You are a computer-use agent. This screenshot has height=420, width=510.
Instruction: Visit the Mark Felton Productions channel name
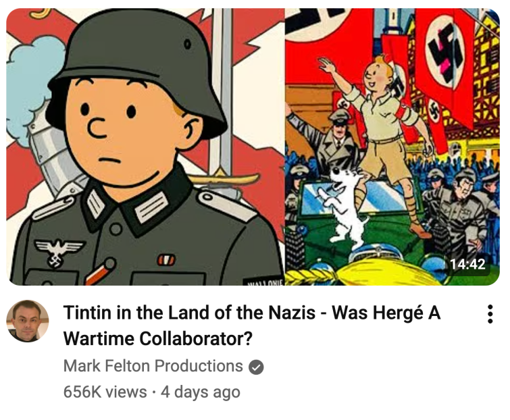153,366
